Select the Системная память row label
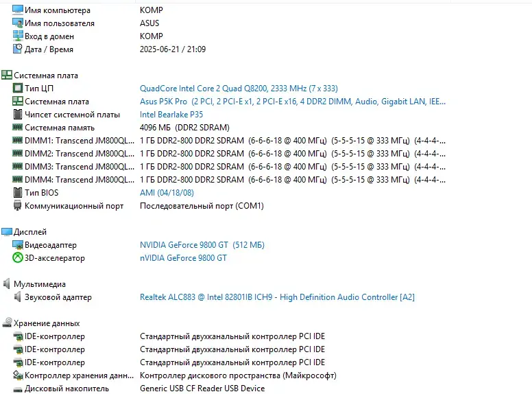The height and width of the screenshot is (394, 532). point(60,128)
